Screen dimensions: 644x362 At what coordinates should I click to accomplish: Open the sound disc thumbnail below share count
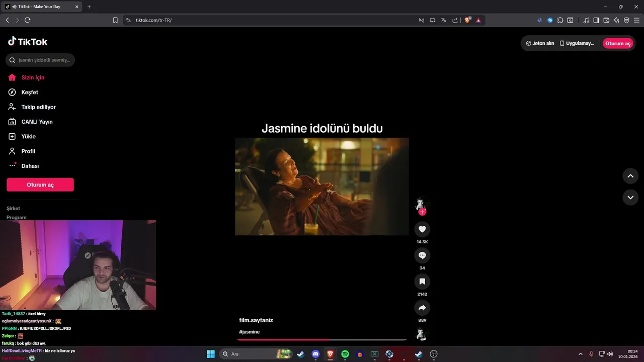pyautogui.click(x=421, y=334)
